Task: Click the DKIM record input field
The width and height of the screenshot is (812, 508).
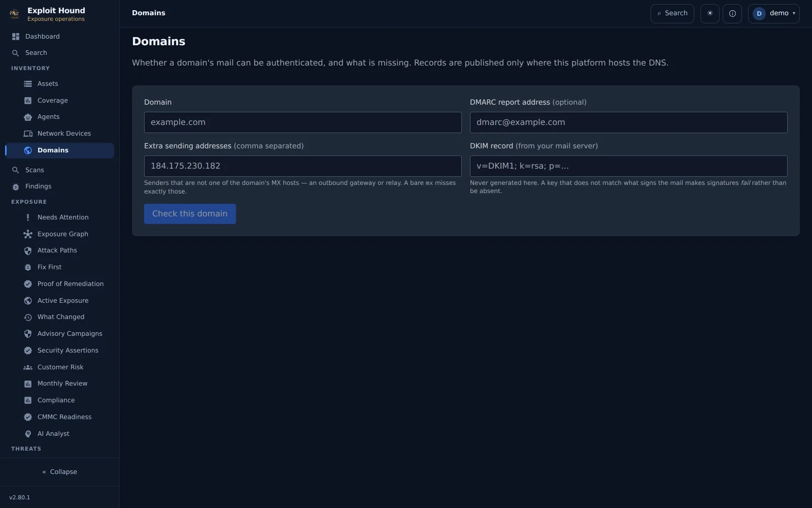Action: [x=629, y=166]
